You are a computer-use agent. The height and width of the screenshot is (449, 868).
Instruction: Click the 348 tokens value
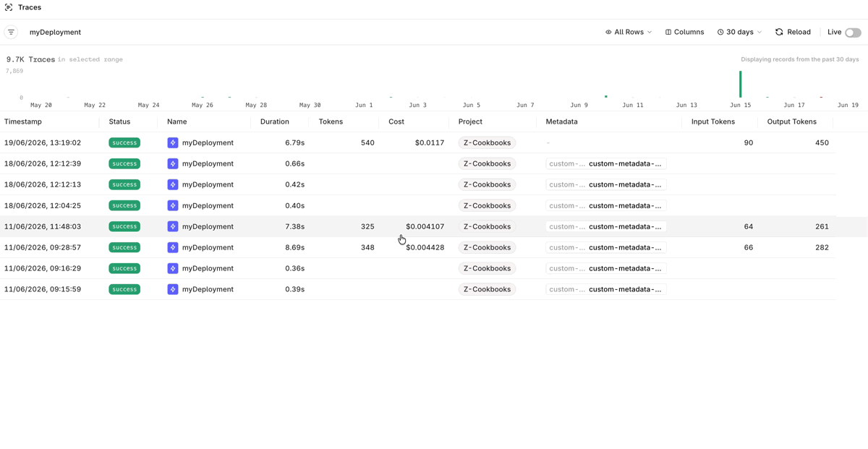click(x=367, y=248)
